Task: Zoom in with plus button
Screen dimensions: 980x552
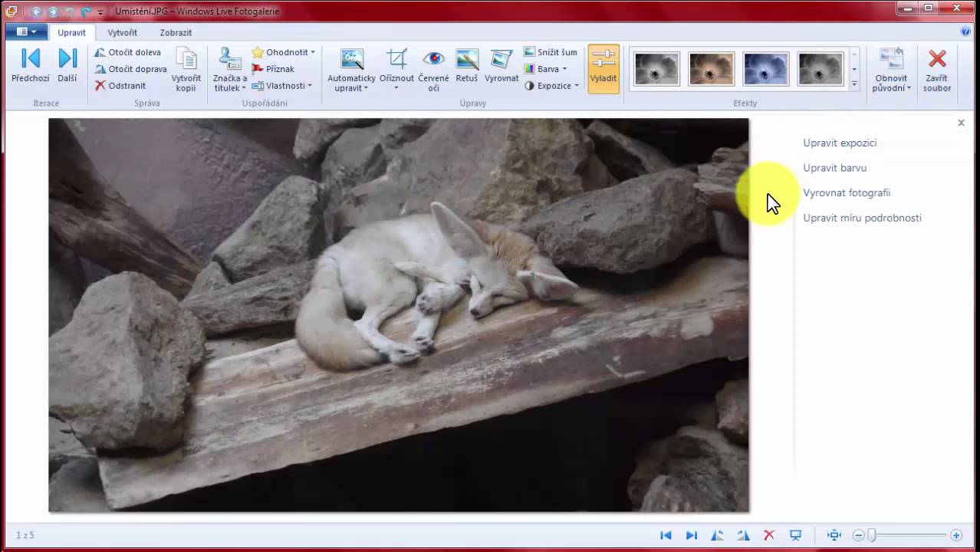Action: (x=956, y=535)
